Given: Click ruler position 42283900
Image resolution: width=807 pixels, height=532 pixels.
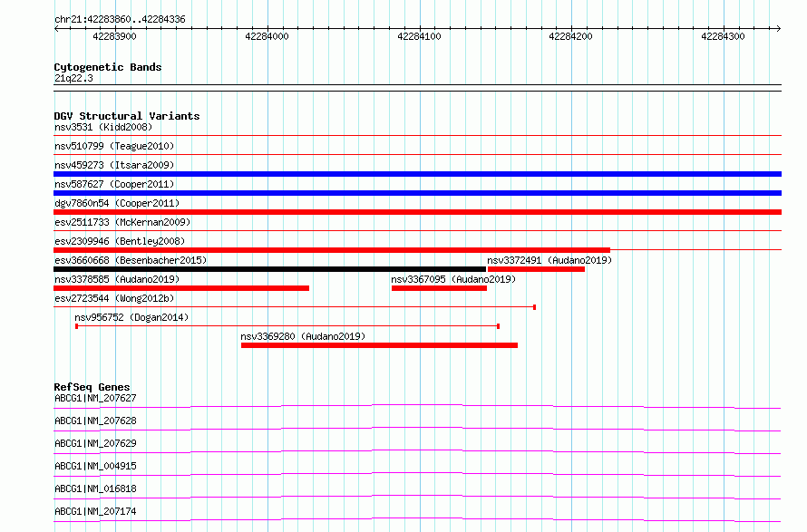Looking at the screenshot, I should coord(115,36).
